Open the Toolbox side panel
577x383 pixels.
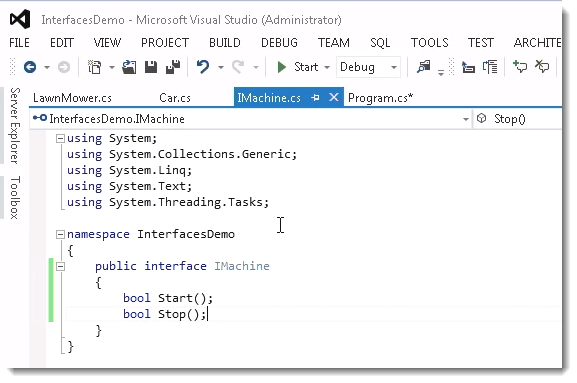(15, 197)
